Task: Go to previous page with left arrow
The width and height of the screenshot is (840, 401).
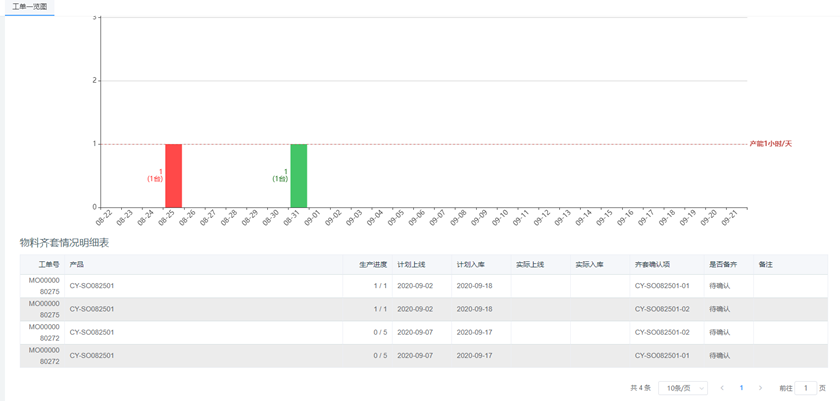Action: pos(722,387)
